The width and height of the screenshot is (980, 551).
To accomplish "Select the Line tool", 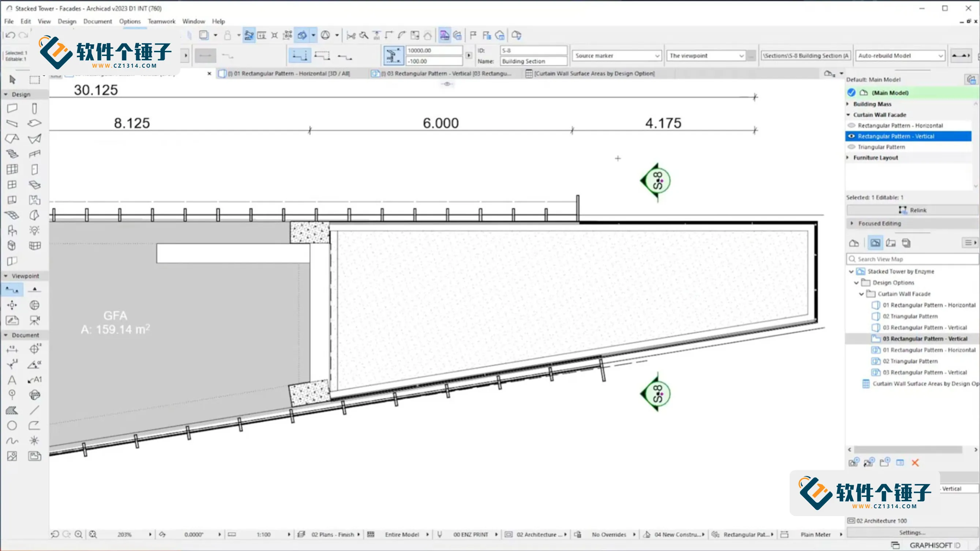I will (34, 410).
